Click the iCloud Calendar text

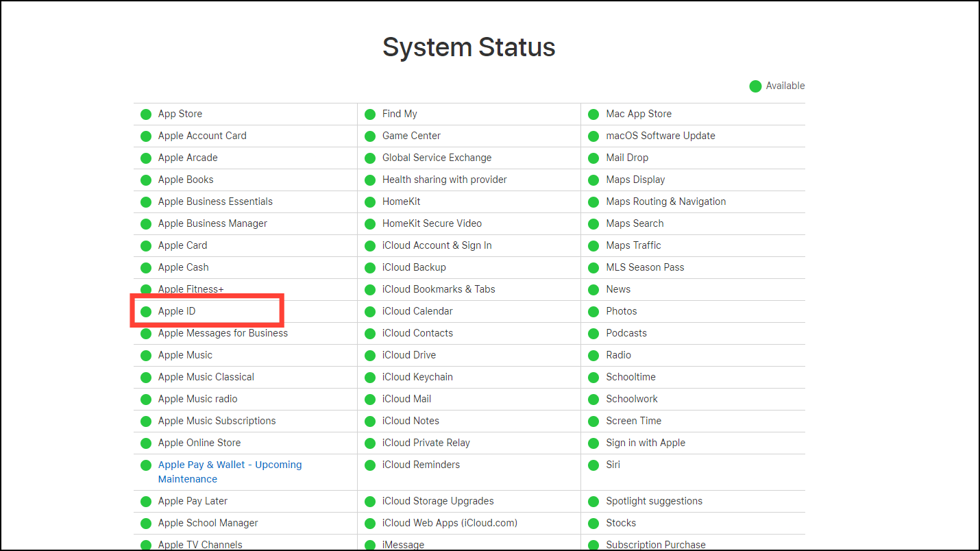coord(417,311)
